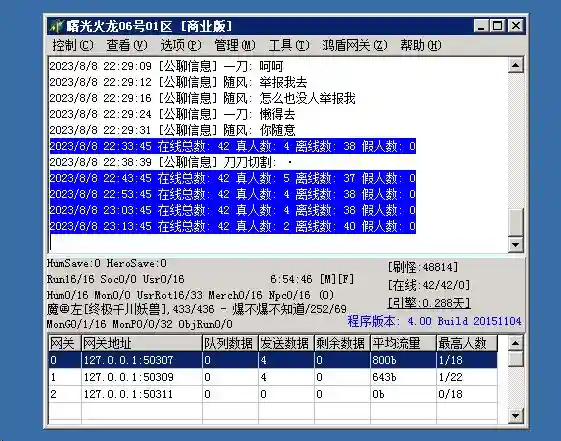Screen dimensions: 561x441
Task: Open the 管理(M) menu
Action: [x=235, y=45]
